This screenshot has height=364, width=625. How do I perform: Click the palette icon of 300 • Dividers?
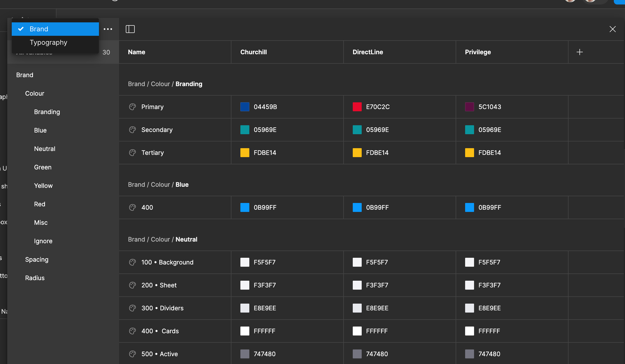point(132,308)
